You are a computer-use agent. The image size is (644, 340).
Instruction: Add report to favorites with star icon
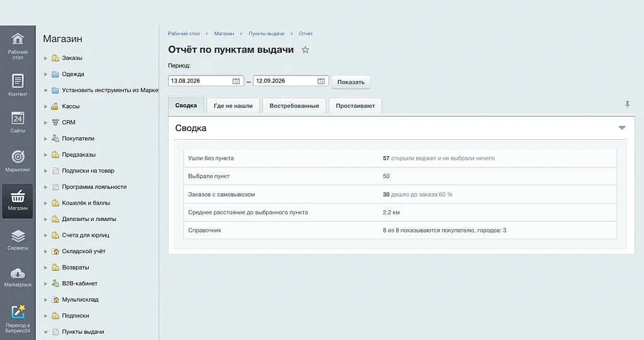pos(305,50)
